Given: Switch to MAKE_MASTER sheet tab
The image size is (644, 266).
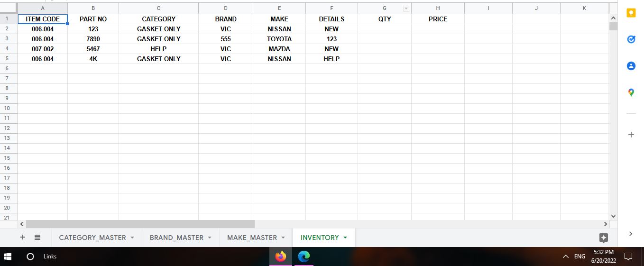Looking at the screenshot, I should [x=252, y=238].
